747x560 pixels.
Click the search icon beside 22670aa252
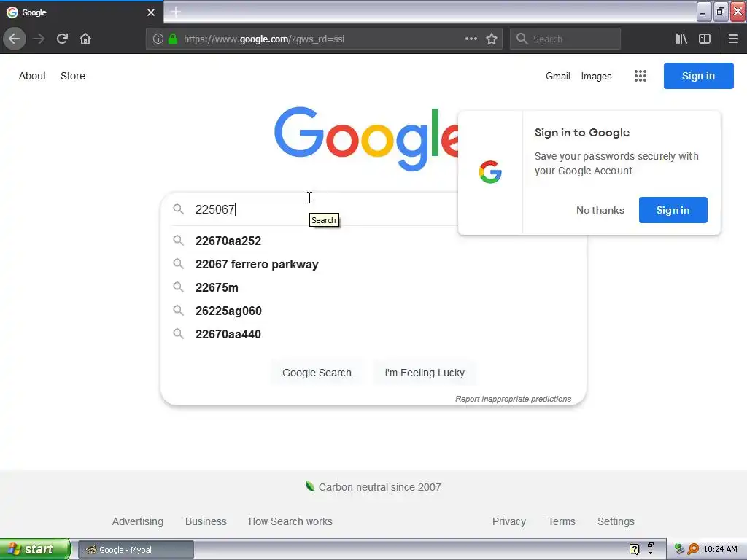(x=178, y=241)
